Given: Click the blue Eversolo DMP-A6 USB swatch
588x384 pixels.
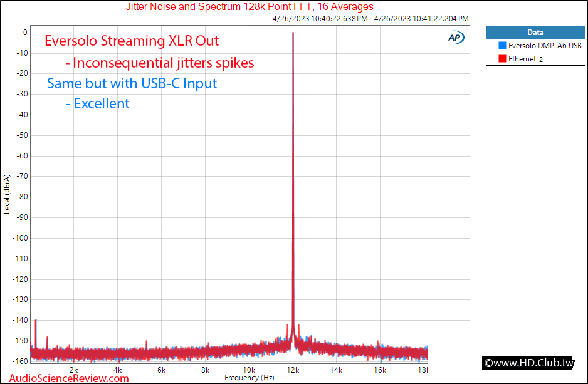Looking at the screenshot, I should pyautogui.click(x=502, y=46).
